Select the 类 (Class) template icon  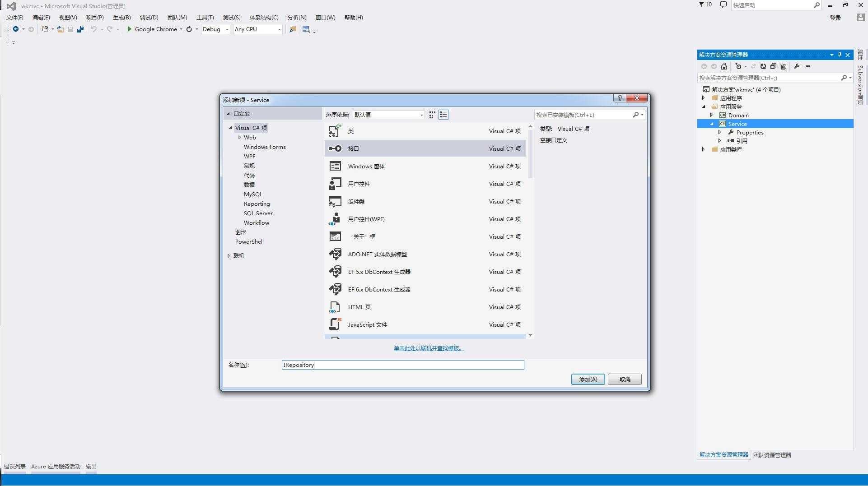[x=335, y=131]
